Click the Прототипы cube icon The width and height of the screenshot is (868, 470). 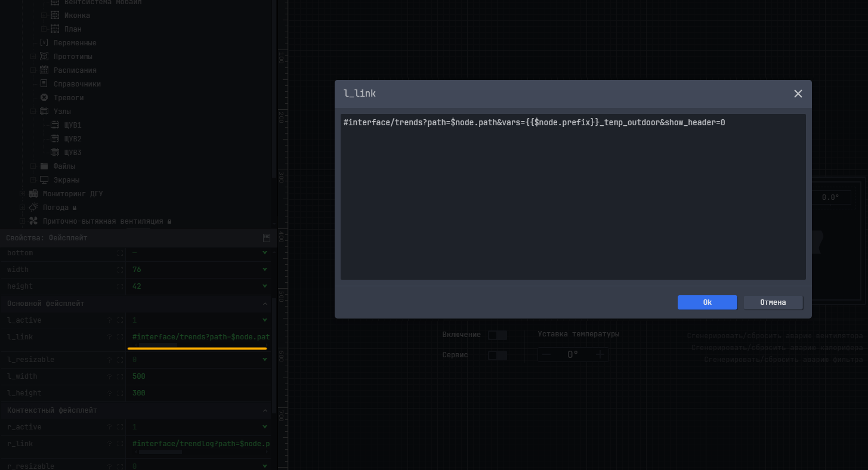(x=44, y=57)
